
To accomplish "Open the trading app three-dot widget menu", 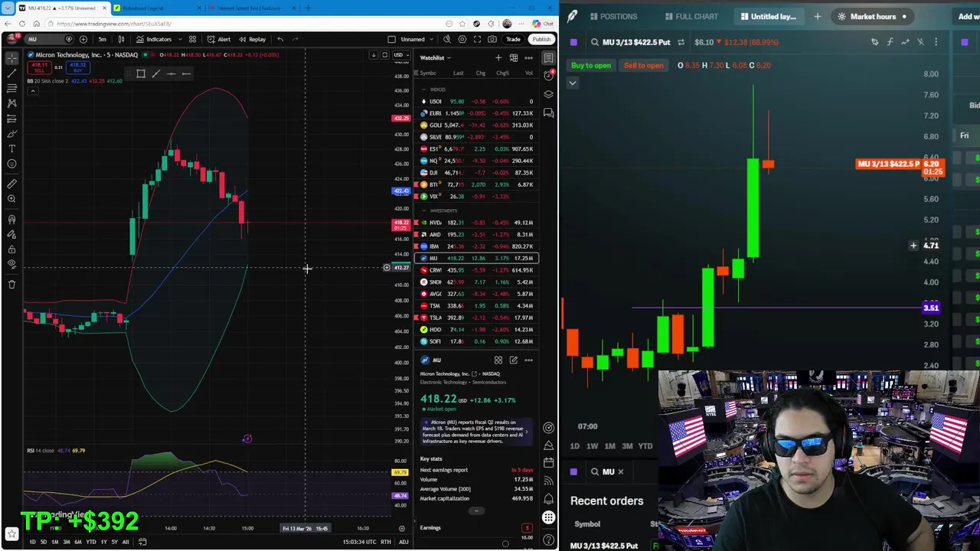I will click(936, 42).
